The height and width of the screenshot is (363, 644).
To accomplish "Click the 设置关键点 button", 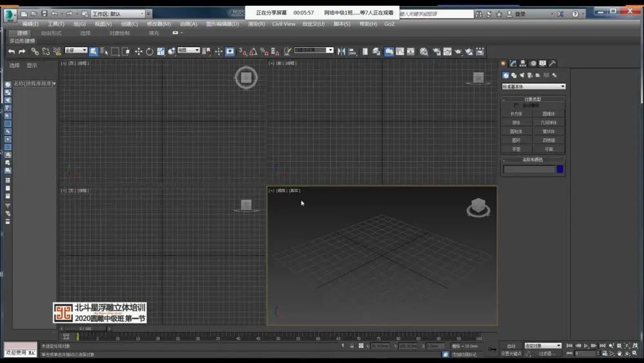I will 511,353.
